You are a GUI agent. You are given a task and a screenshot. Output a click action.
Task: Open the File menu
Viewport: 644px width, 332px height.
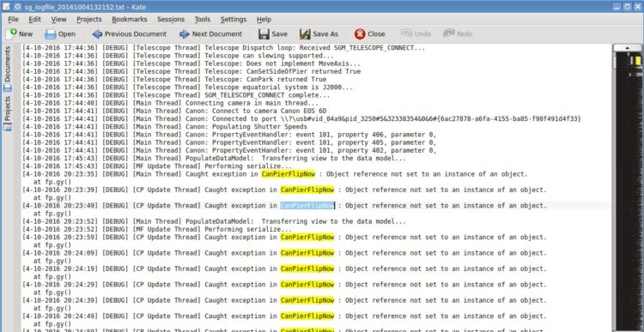pos(13,19)
